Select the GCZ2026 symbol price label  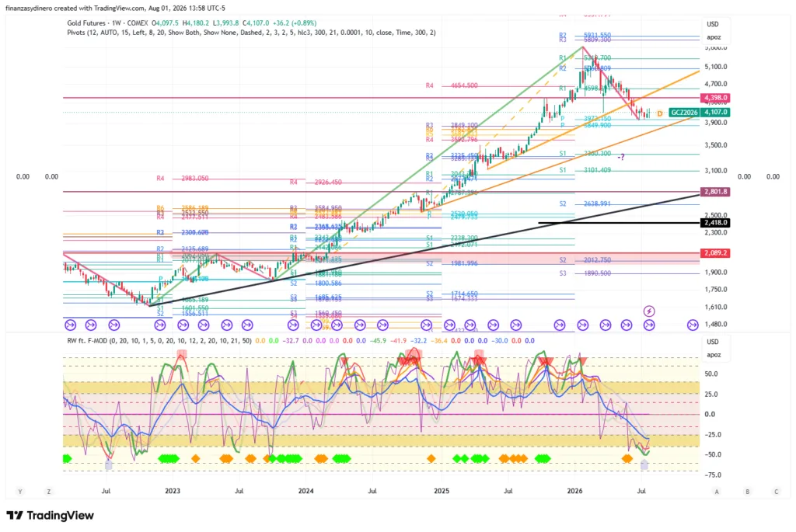(684, 113)
